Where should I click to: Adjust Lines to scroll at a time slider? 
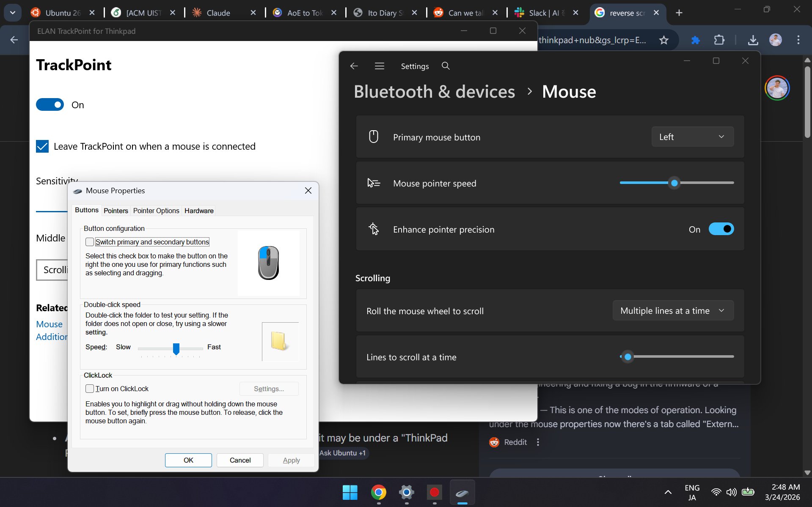pos(677,356)
